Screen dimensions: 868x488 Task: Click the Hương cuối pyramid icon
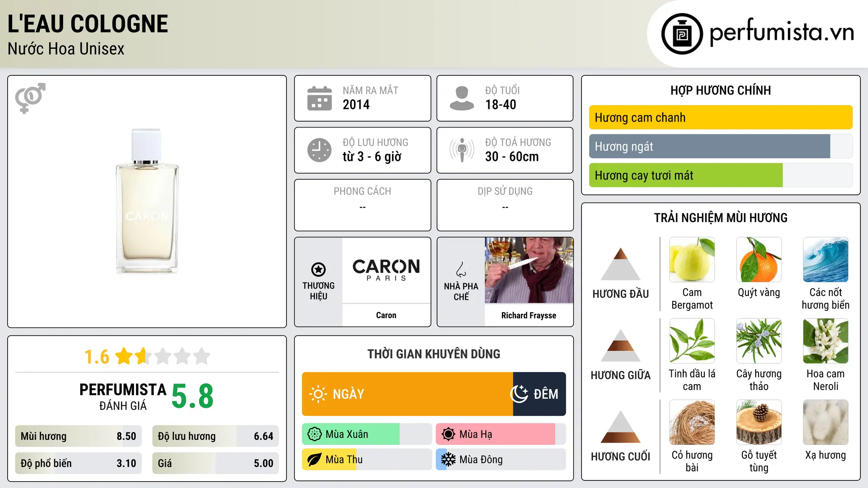(620, 427)
